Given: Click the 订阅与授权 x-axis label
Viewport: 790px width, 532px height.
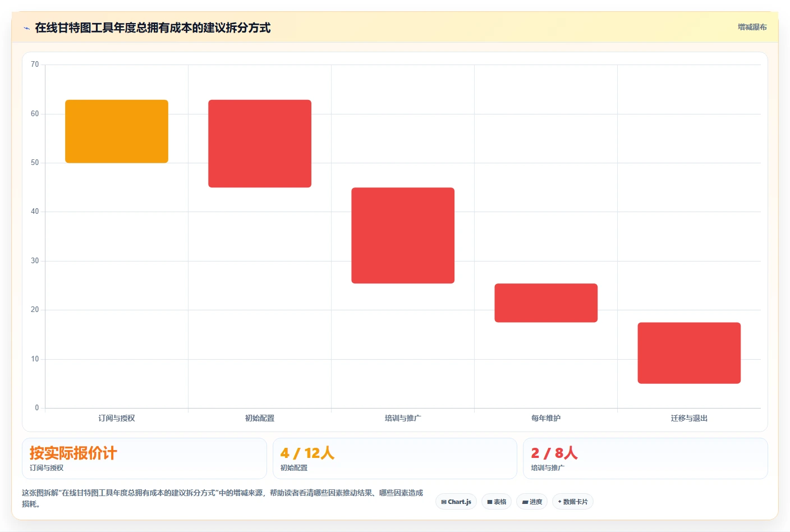Looking at the screenshot, I should point(117,418).
